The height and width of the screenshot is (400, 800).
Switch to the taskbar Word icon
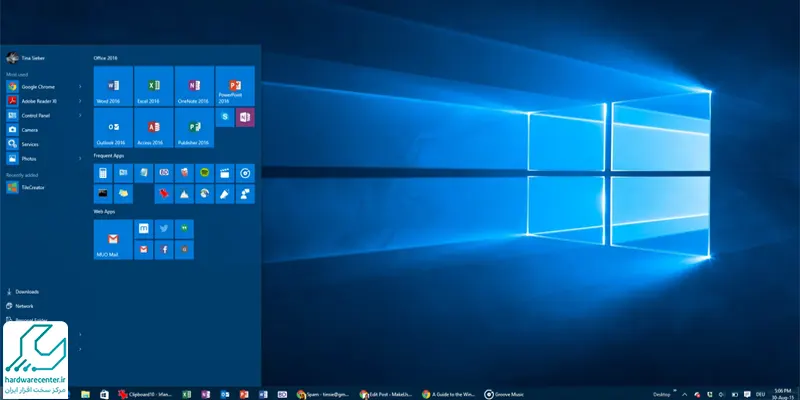point(263,394)
